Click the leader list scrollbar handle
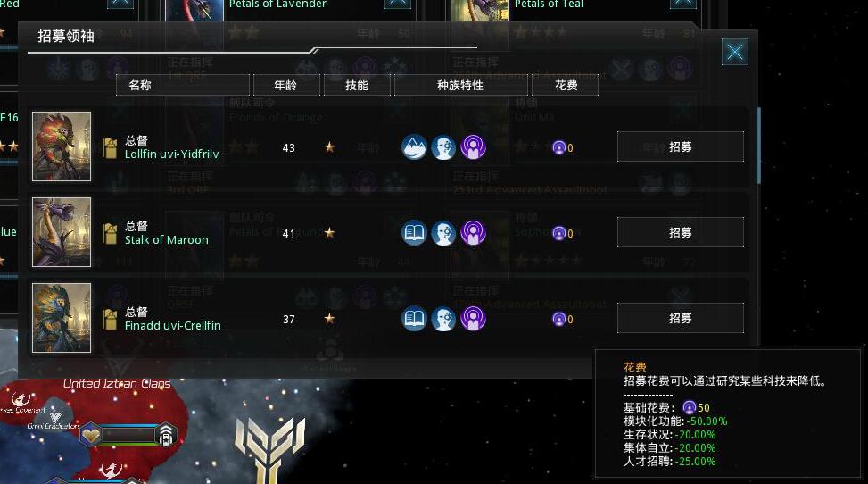This screenshot has height=484, width=868. tap(758, 146)
